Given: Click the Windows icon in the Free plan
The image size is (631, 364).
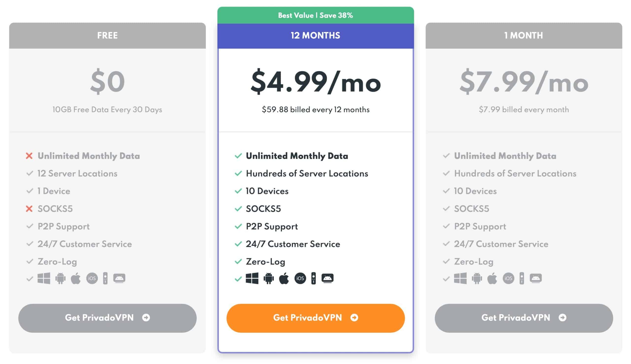Looking at the screenshot, I should pos(44,278).
